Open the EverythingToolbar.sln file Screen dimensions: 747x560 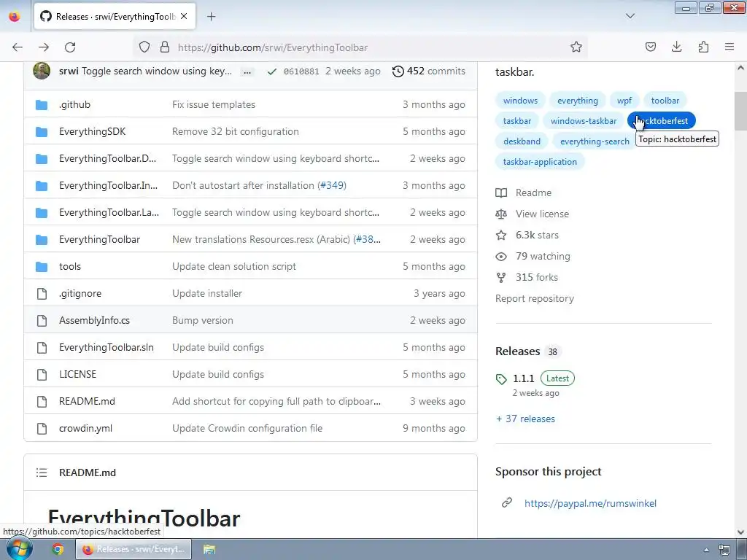[x=107, y=347]
